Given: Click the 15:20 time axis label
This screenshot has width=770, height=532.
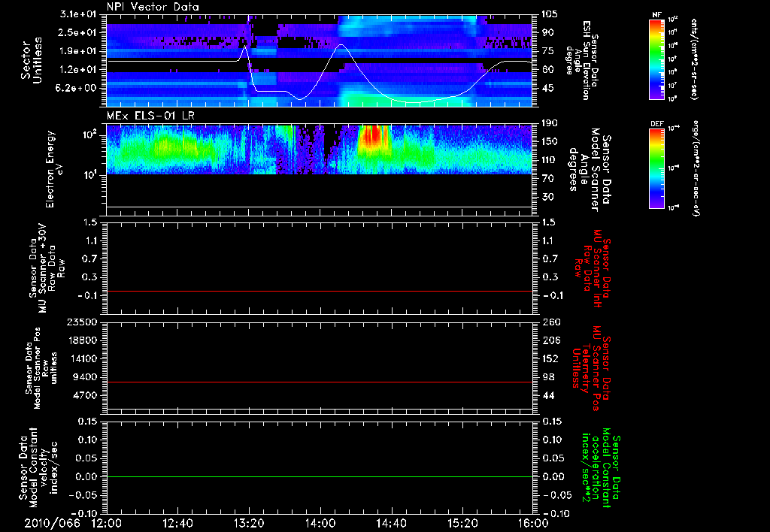Looking at the screenshot, I should click(x=462, y=523).
